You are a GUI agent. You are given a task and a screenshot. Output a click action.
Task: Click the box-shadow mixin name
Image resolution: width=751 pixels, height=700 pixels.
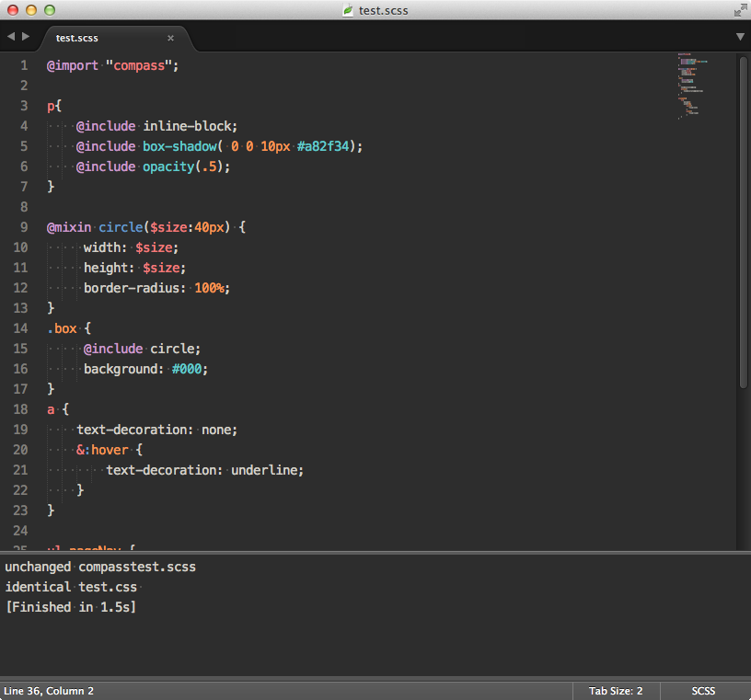179,146
